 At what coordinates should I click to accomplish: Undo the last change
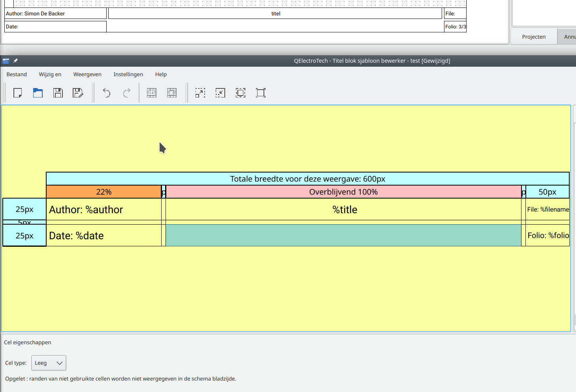coord(107,93)
